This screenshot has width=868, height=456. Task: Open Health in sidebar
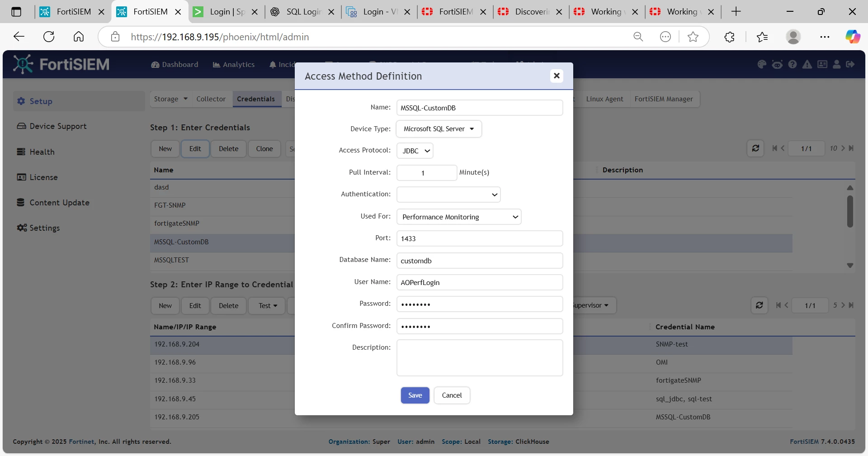point(36,152)
